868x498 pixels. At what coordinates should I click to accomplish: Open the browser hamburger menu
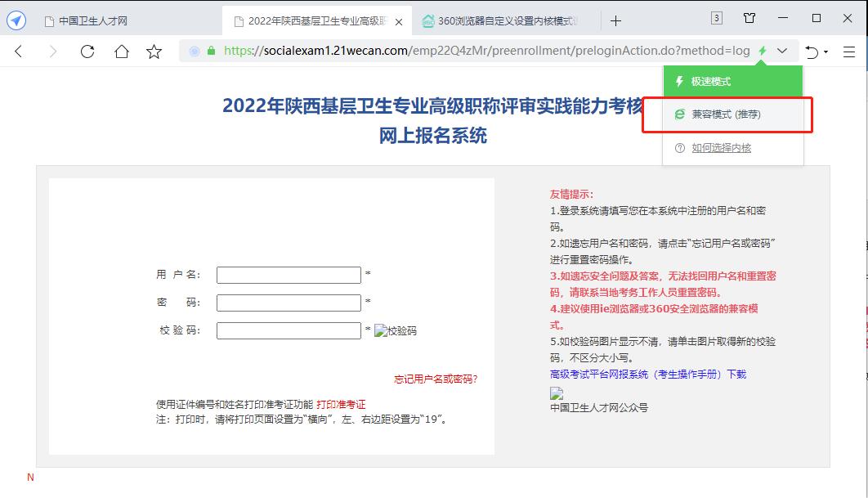(x=850, y=51)
